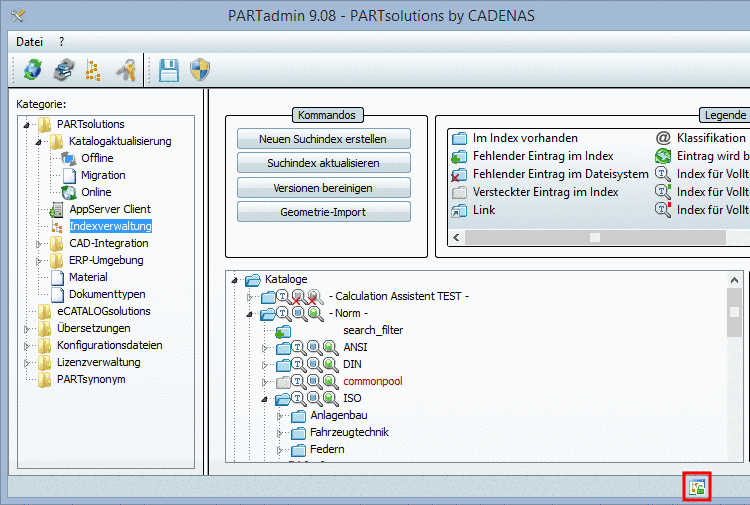Click the Kataloge open folder icon

click(x=253, y=280)
